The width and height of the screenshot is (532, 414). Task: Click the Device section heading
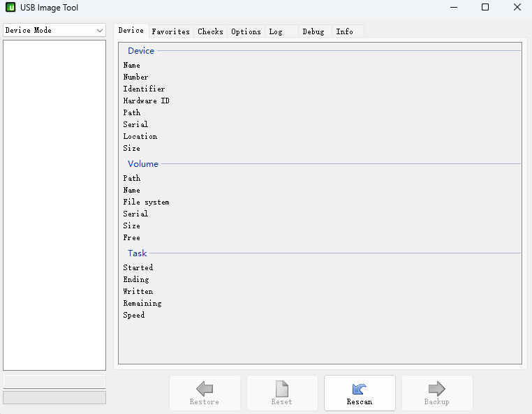click(x=141, y=51)
